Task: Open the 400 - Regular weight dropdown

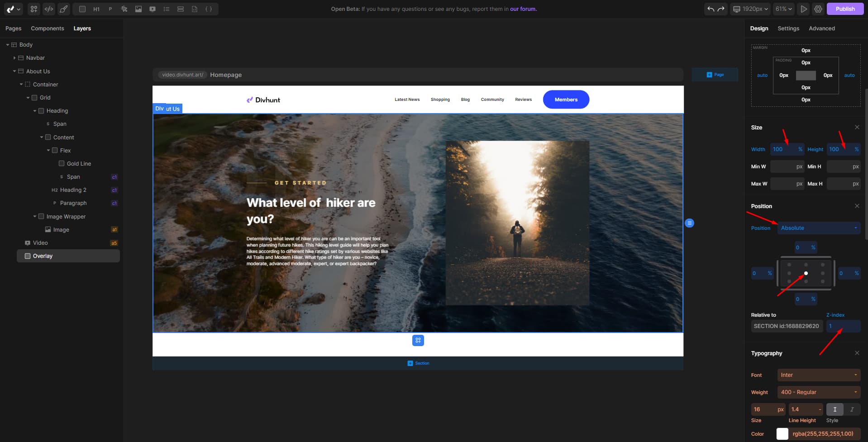Action: coord(819,392)
